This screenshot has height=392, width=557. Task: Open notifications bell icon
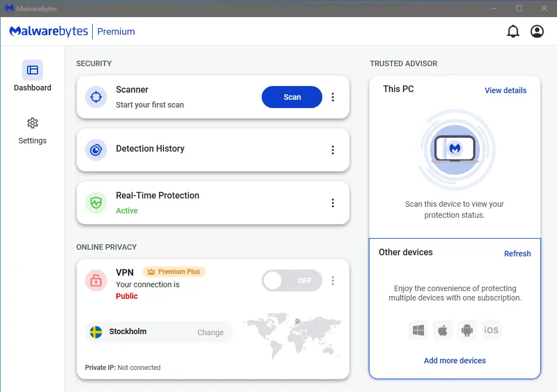point(513,31)
